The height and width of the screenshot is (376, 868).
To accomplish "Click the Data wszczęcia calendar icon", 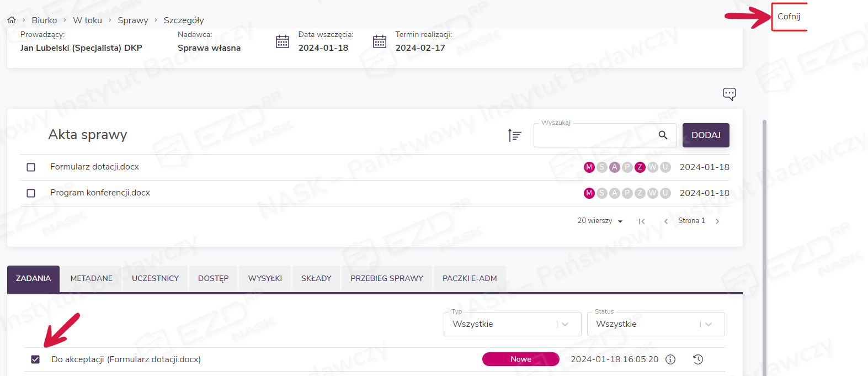I will 283,42.
